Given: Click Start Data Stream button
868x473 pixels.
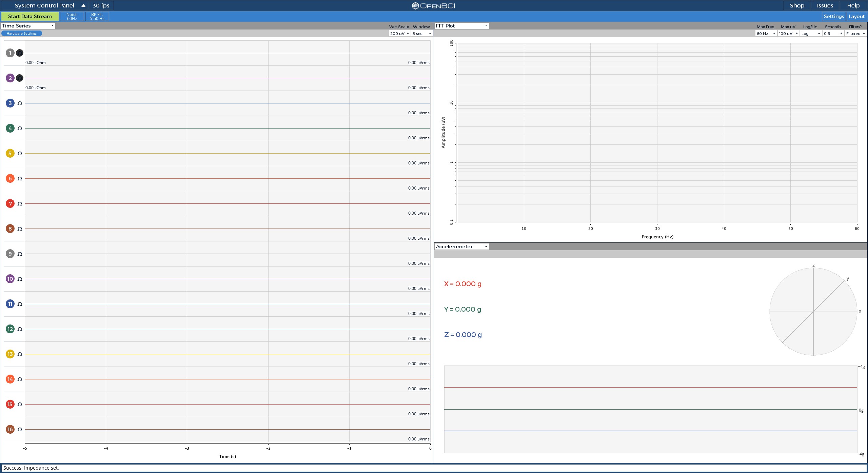Looking at the screenshot, I should [30, 16].
